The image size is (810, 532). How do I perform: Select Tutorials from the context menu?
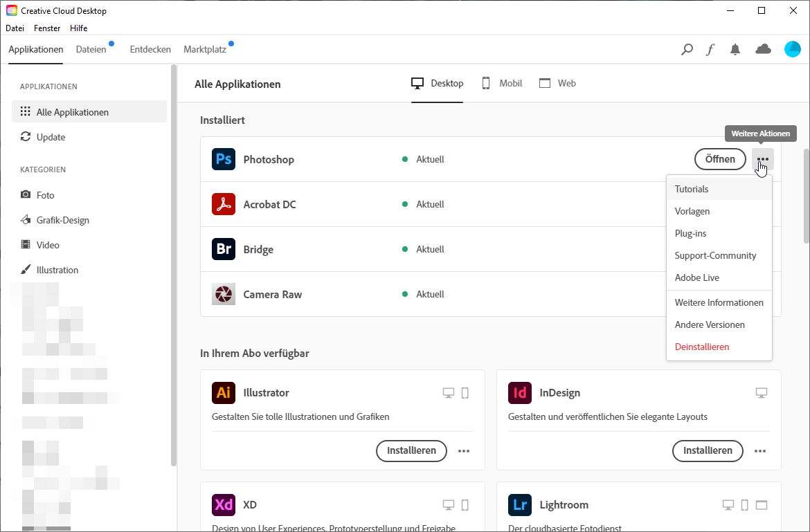click(x=692, y=189)
